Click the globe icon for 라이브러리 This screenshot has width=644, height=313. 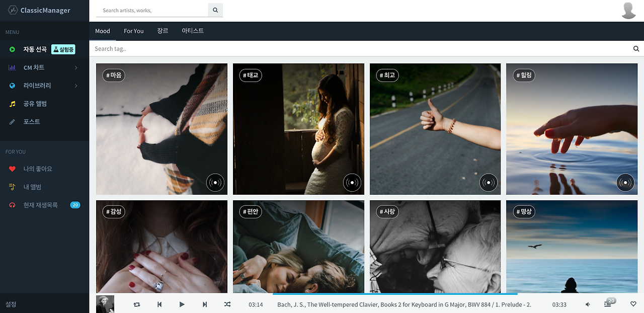coord(12,86)
